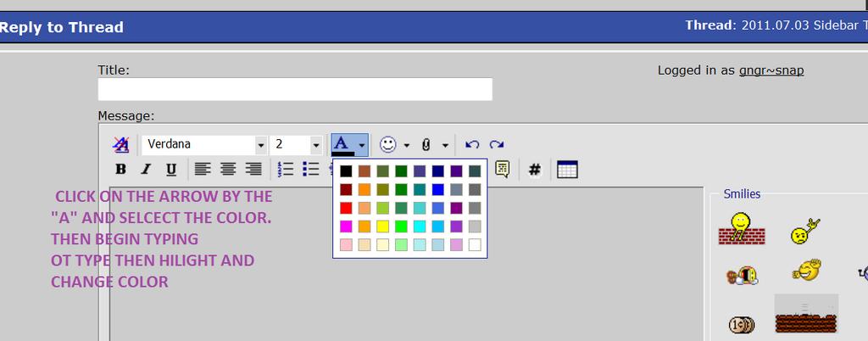Viewport: 868px width, 341px height.
Task: Redo the last undone edit
Action: 497,145
